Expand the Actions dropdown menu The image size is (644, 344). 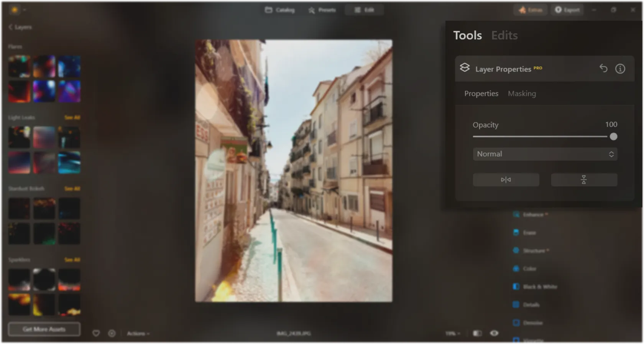(138, 334)
